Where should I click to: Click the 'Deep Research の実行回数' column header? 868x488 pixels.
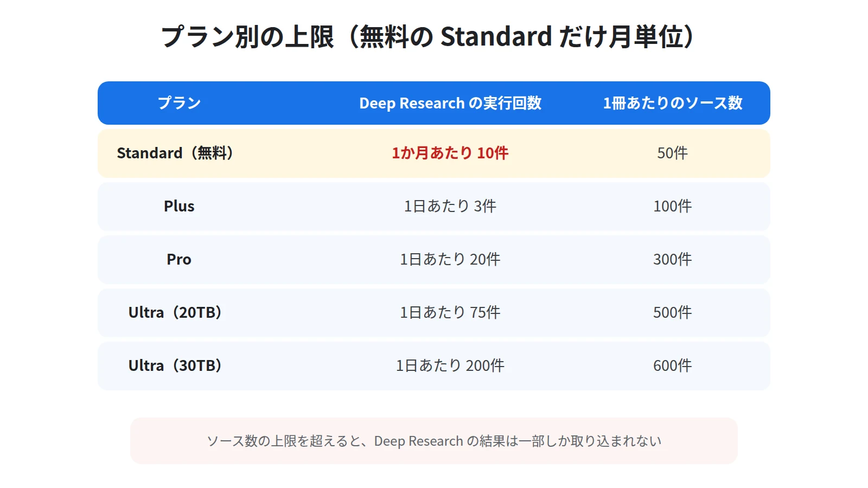[450, 103]
